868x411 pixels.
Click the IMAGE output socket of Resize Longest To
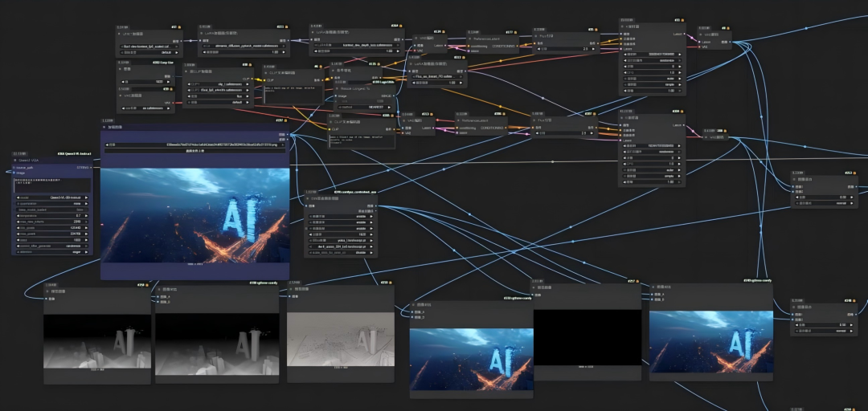[395, 96]
